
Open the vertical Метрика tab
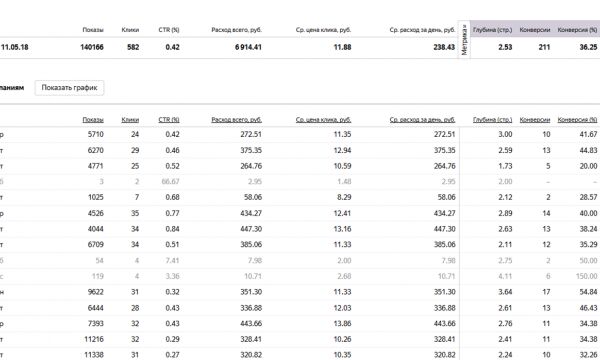click(464, 40)
